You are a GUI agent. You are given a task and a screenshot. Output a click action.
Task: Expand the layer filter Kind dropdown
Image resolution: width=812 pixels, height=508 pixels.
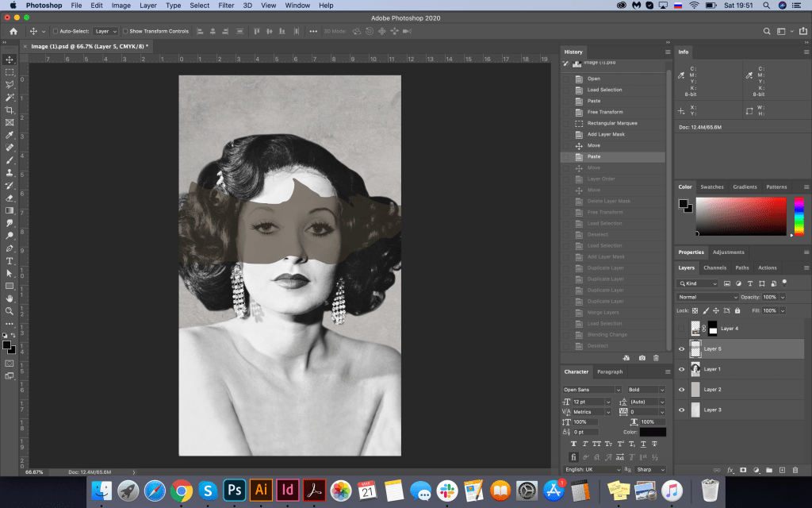point(698,283)
